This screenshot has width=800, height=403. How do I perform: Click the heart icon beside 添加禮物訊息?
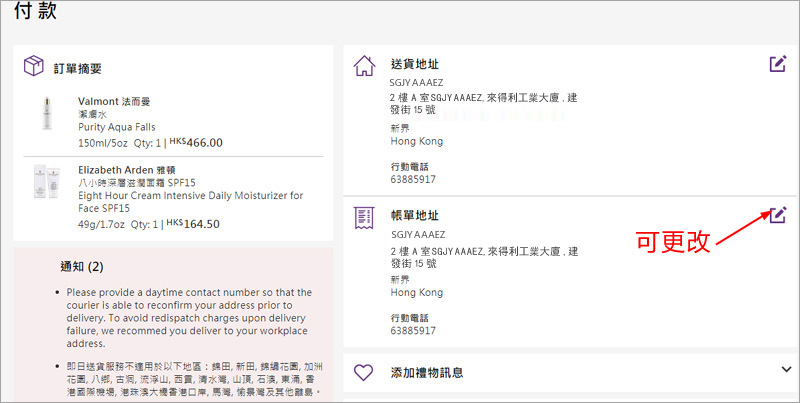click(365, 373)
